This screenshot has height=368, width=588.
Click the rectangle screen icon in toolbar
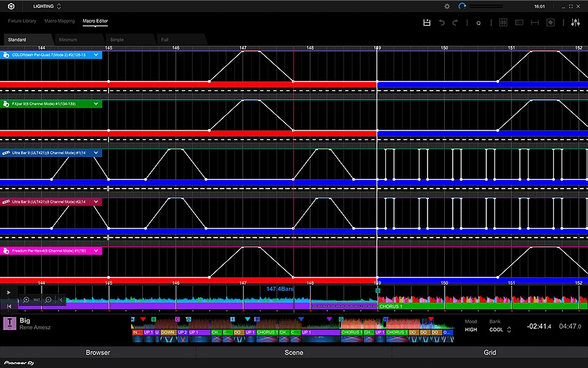pyautogui.click(x=519, y=23)
